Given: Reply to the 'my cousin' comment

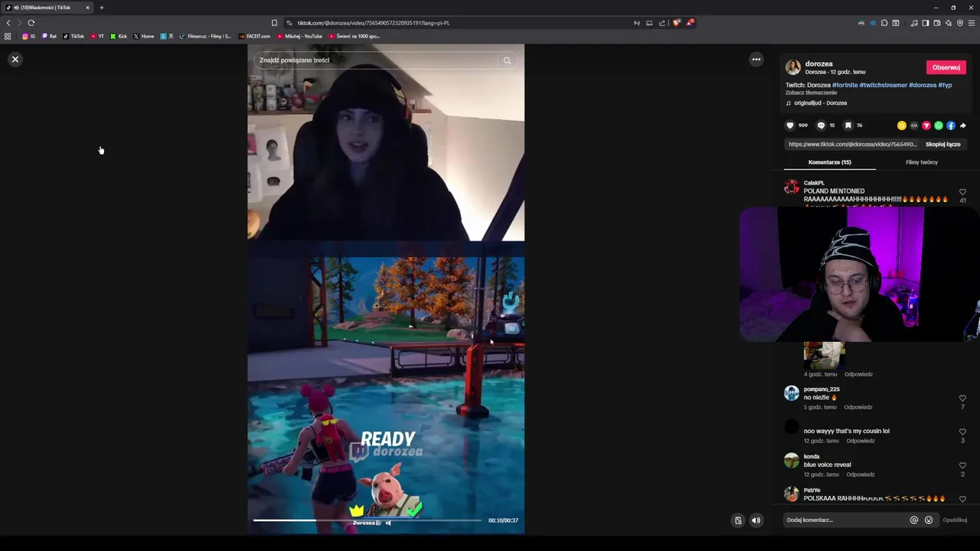Looking at the screenshot, I should (x=861, y=441).
